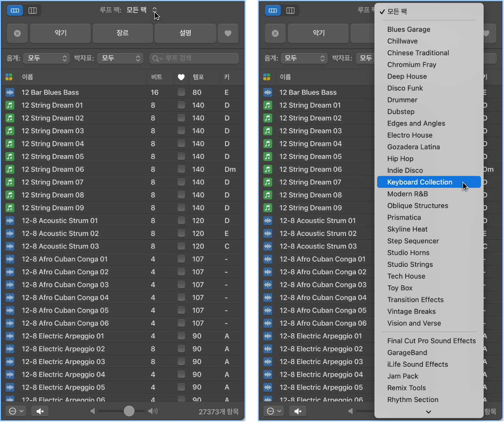The image size is (504, 422).
Task: Choose Blues Garage loop pack
Action: (429, 29)
